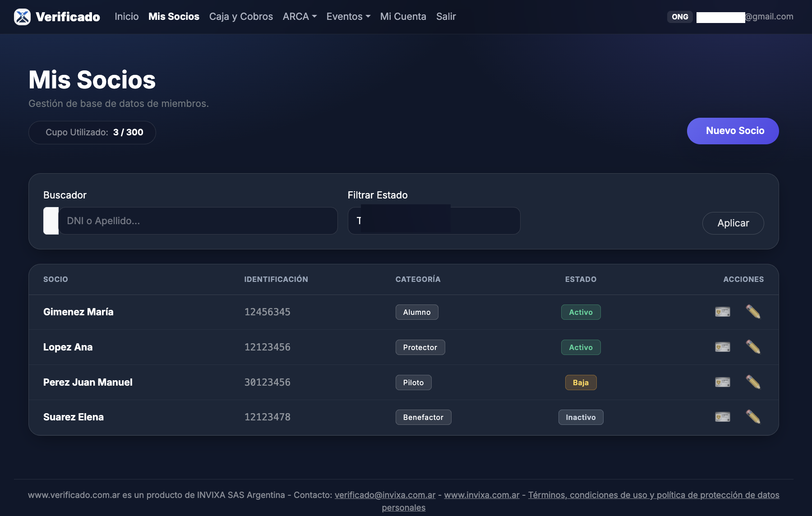
Task: Go to Caja y Cobros
Action: pyautogui.click(x=241, y=17)
